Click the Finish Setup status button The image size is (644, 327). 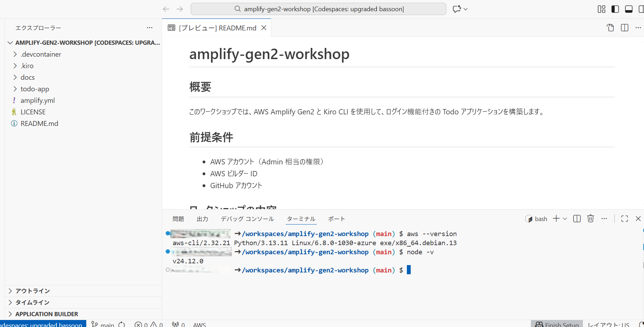coord(557,324)
